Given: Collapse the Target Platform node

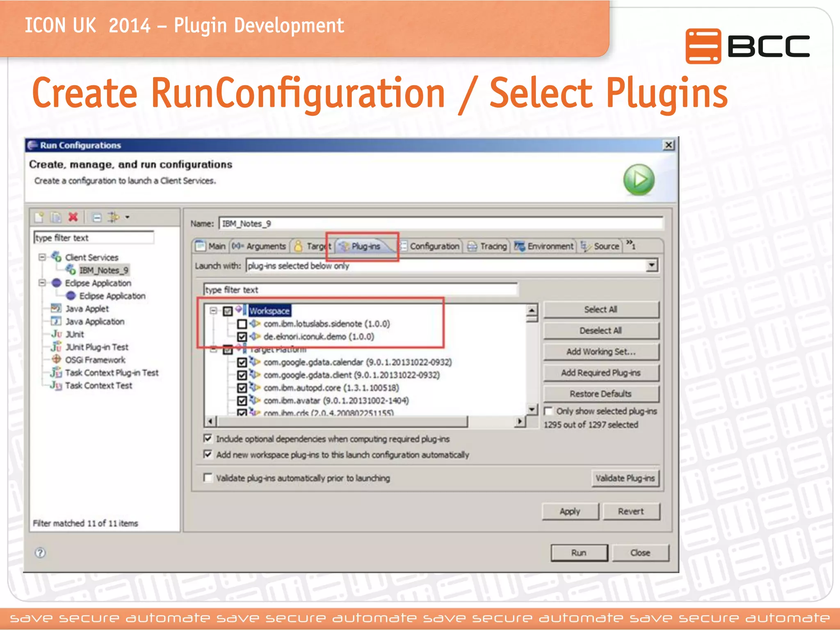Looking at the screenshot, I should coord(213,350).
